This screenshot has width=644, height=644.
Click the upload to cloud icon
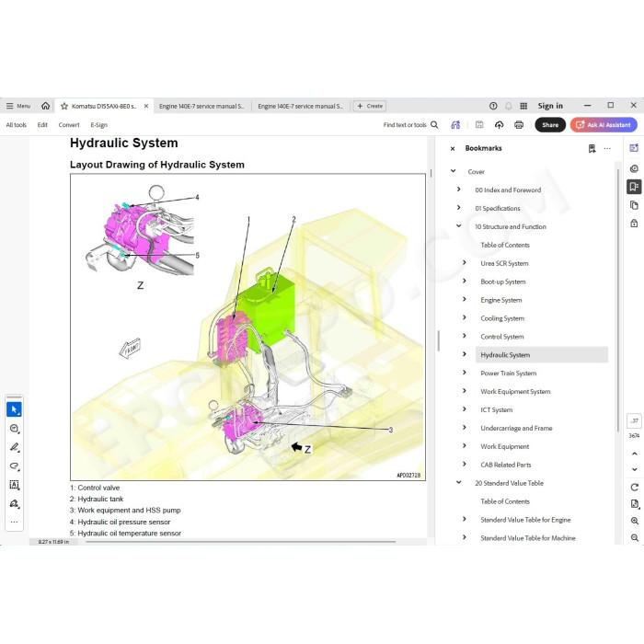pos(499,125)
